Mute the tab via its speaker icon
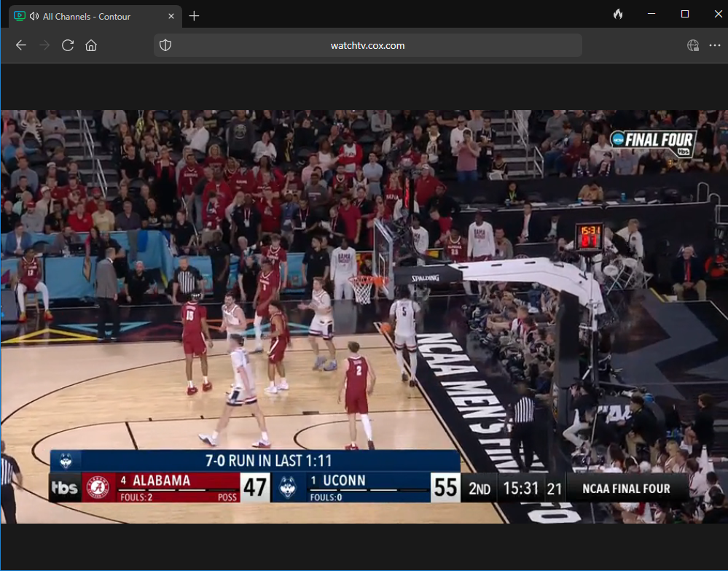The width and height of the screenshot is (728, 571). click(x=34, y=16)
